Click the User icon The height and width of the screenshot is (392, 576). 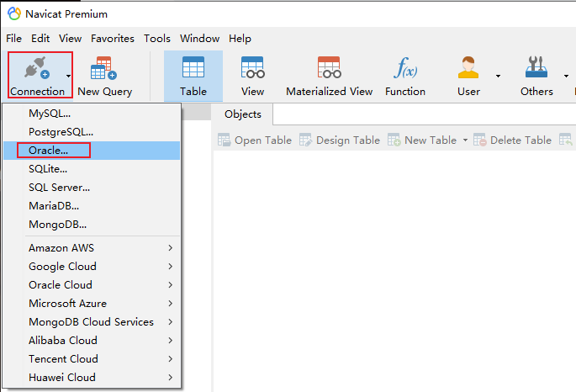pyautogui.click(x=468, y=67)
